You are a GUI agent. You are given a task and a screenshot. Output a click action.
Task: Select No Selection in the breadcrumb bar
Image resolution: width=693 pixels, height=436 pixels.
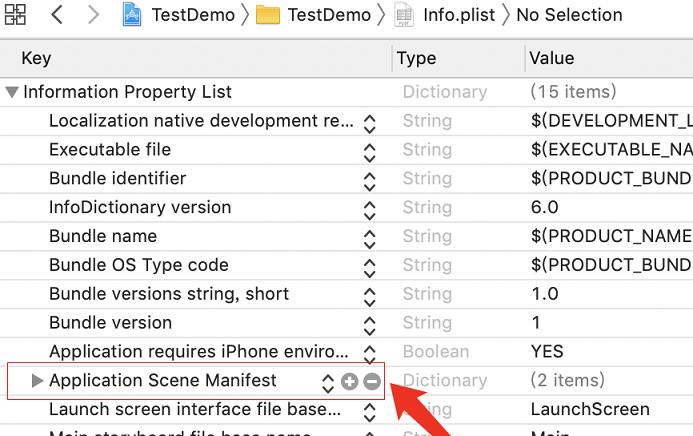click(x=569, y=15)
